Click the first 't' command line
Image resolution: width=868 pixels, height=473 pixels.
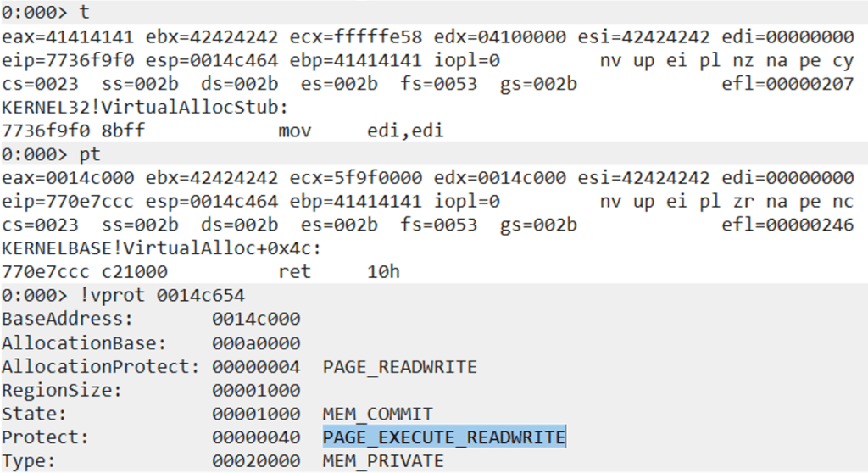[x=62, y=14]
